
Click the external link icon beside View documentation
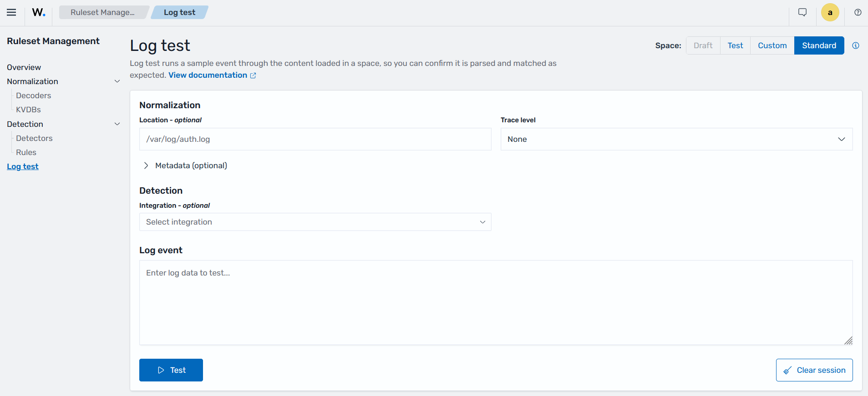(253, 75)
